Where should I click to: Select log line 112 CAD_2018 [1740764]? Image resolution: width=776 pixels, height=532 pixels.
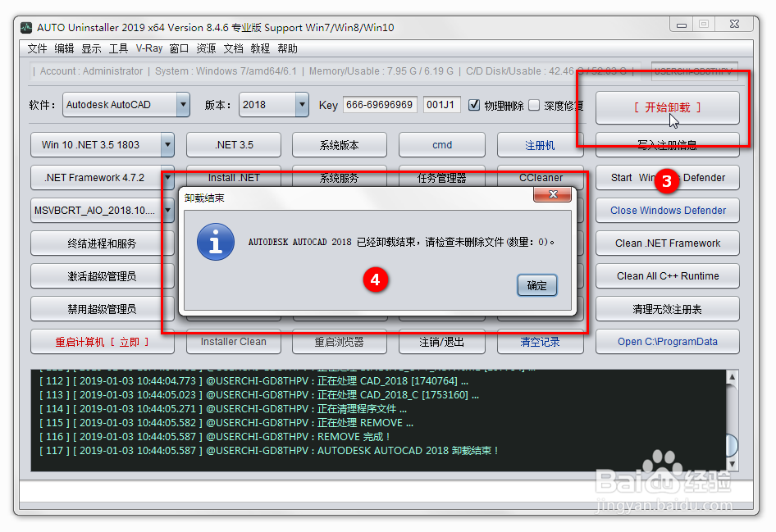(254, 380)
